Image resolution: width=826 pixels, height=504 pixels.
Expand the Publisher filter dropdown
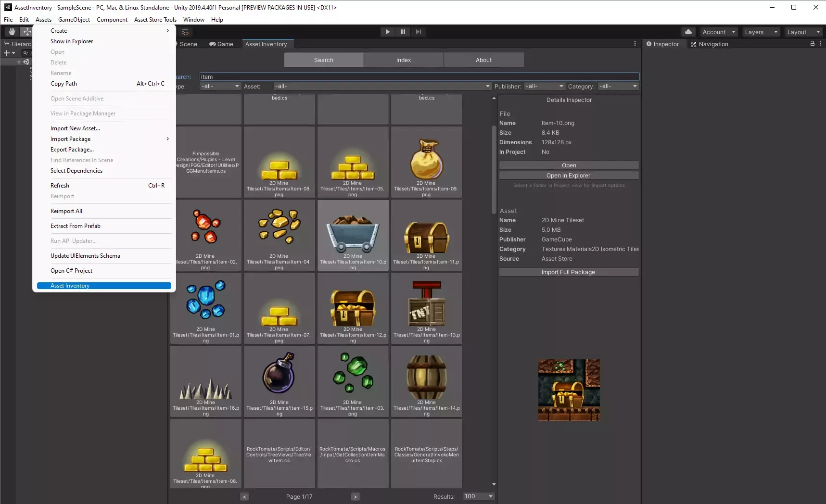coord(544,86)
